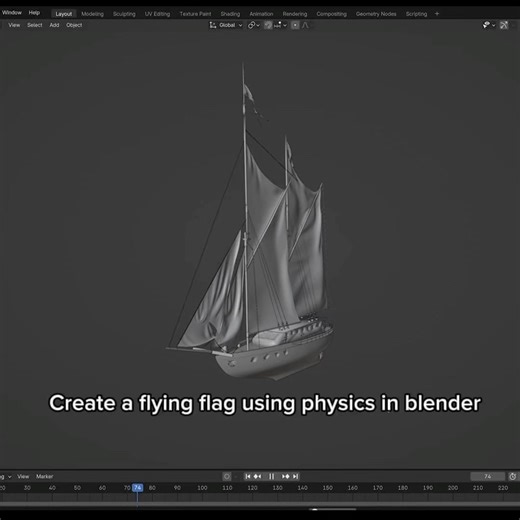Screen dimensions: 520x520
Task: Open the UV Editing workspace tab
Action: [x=157, y=14]
